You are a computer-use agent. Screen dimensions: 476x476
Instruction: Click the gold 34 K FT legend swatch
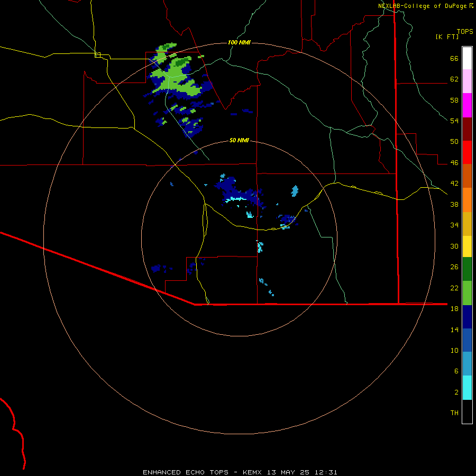click(467, 224)
